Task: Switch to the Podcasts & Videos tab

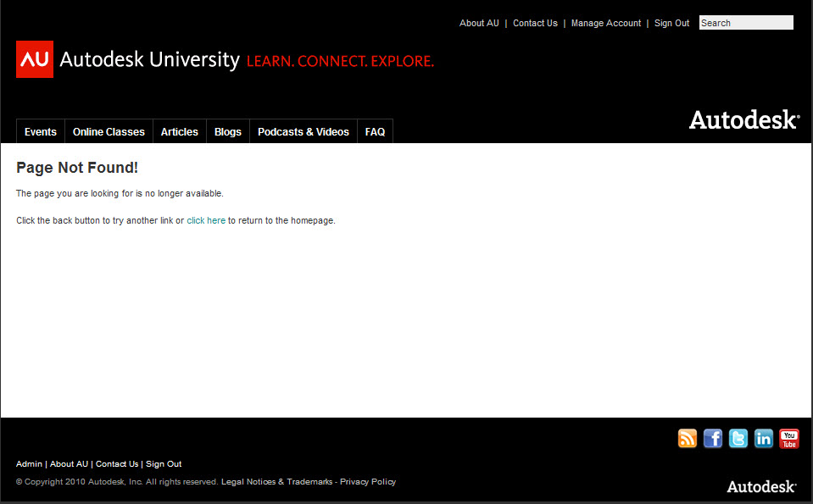Action: click(x=303, y=131)
